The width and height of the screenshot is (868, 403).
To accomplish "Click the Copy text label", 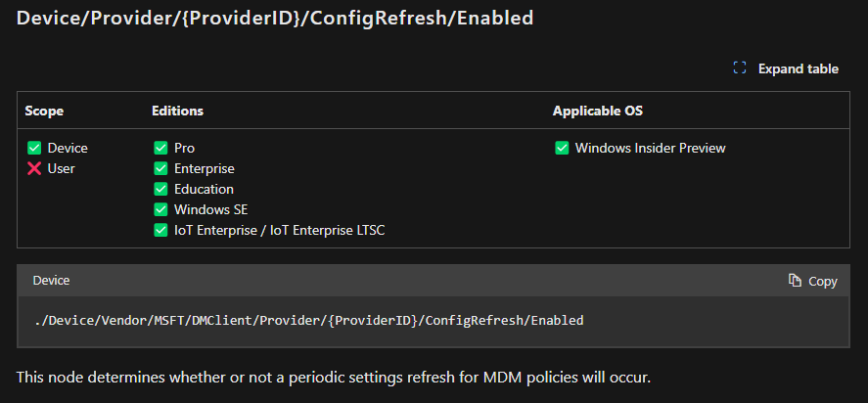I will point(823,281).
